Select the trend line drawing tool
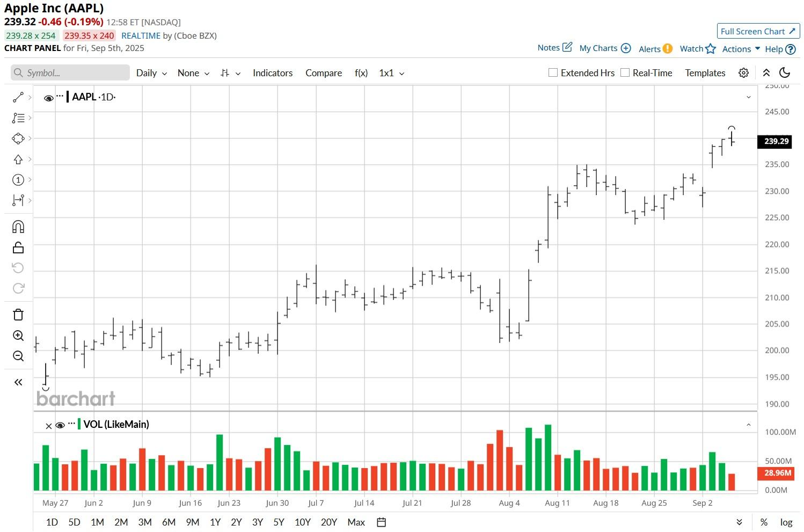 (18, 97)
